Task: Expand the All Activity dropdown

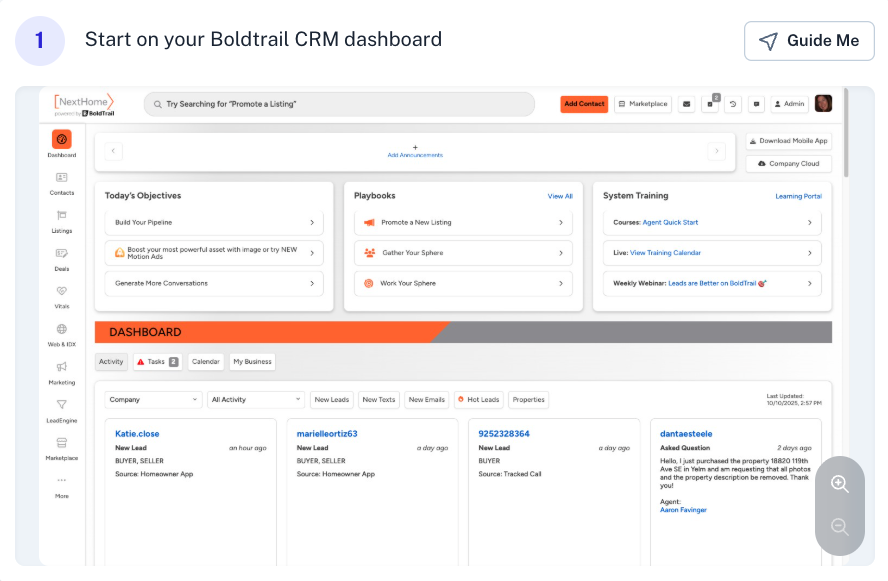Action: point(256,400)
